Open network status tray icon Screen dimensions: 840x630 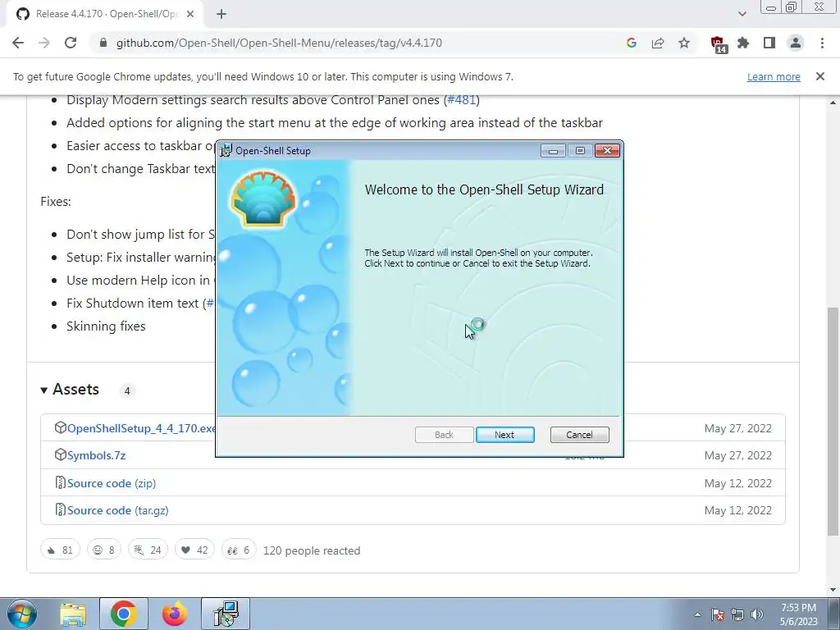[737, 614]
